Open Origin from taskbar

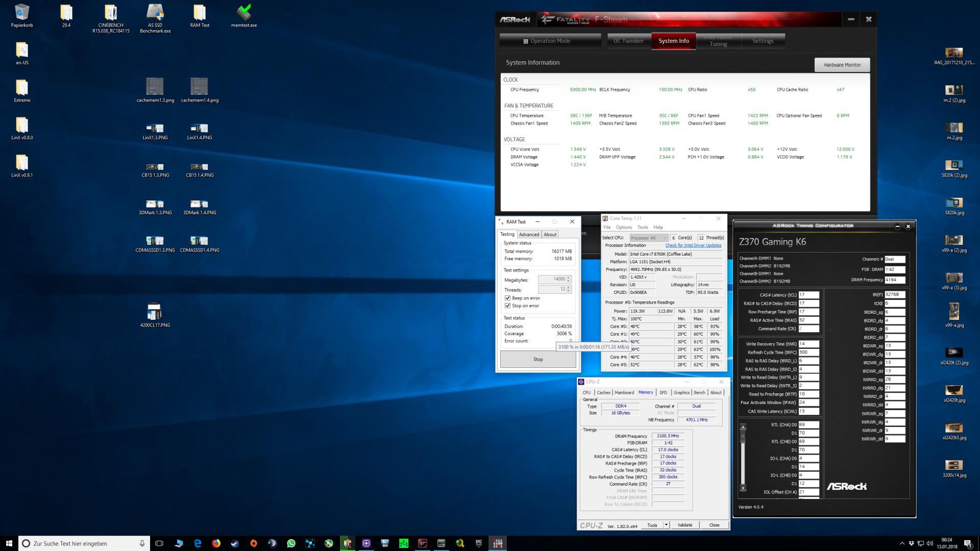(x=254, y=543)
